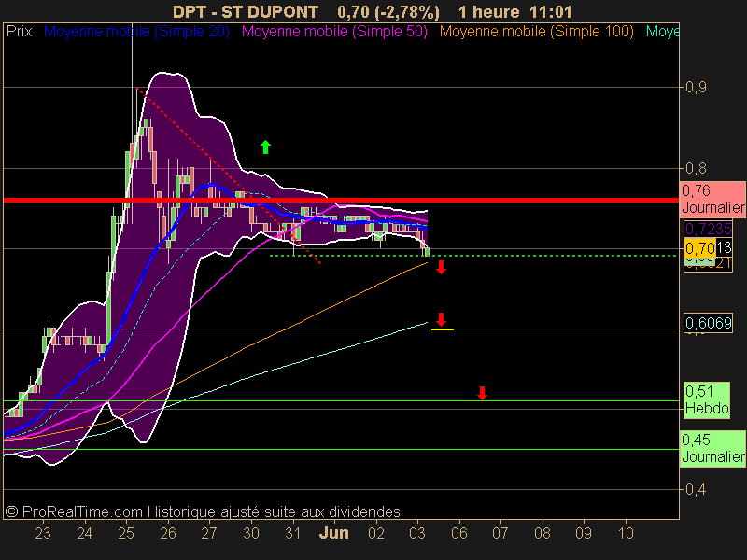Click the "Jun" month label on the axis
The height and width of the screenshot is (560, 747).
[x=334, y=533]
